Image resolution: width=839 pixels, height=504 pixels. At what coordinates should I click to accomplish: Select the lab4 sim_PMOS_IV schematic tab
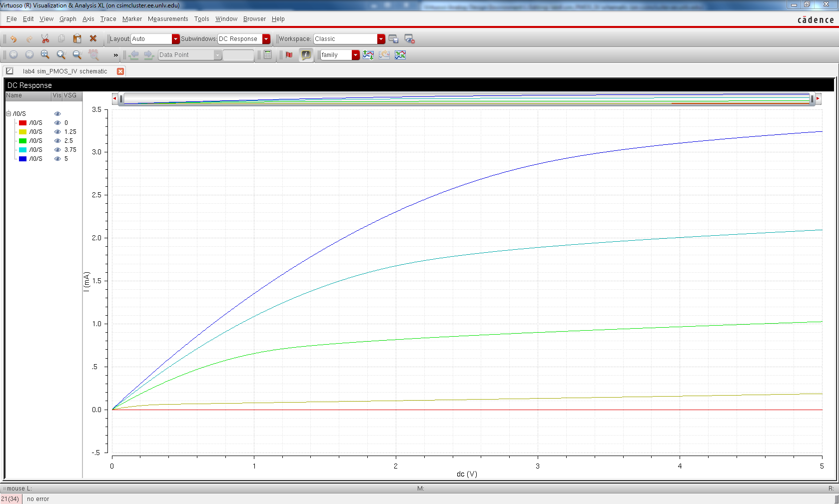[x=65, y=71]
